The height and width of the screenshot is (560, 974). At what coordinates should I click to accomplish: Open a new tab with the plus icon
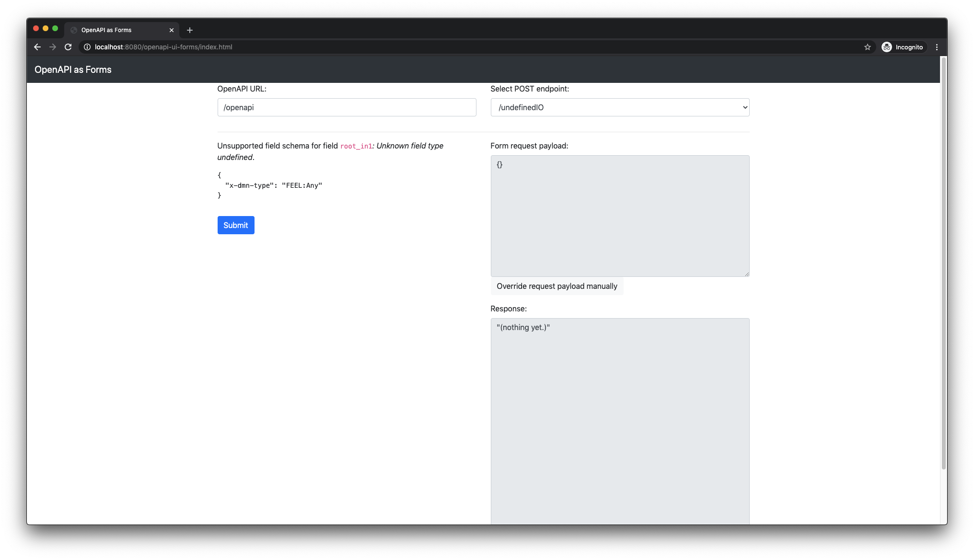(190, 30)
